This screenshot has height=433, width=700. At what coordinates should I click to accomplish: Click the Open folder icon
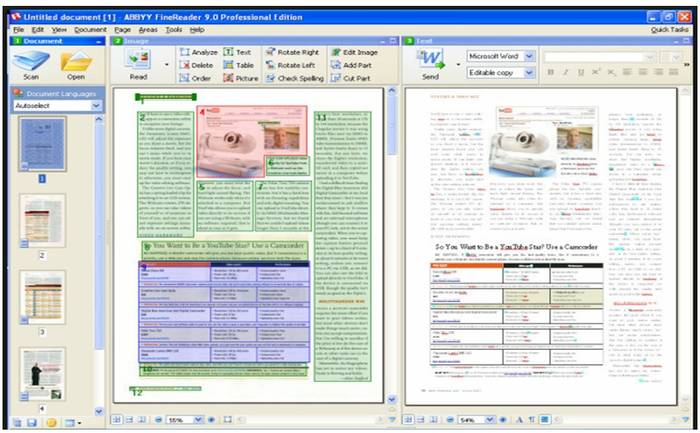coord(76,61)
